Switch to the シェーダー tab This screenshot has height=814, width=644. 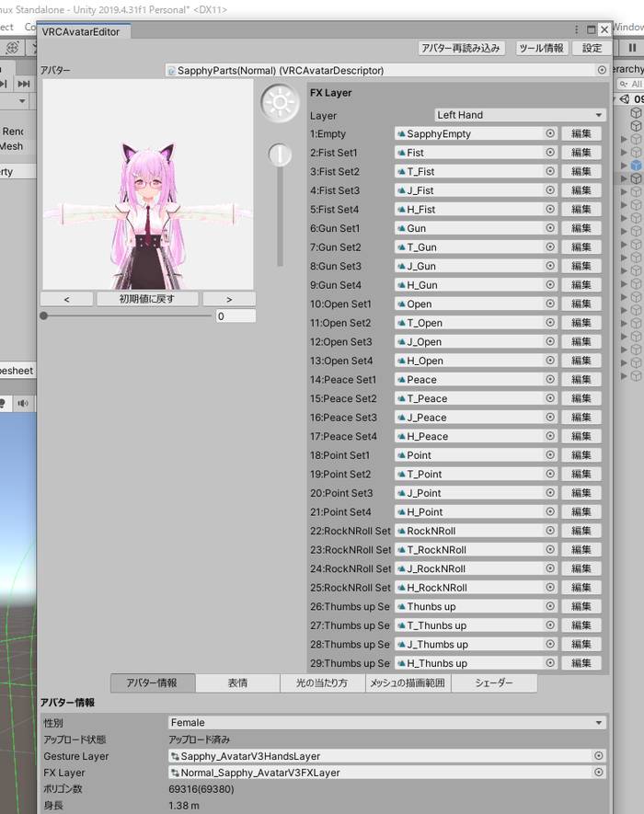pos(494,682)
